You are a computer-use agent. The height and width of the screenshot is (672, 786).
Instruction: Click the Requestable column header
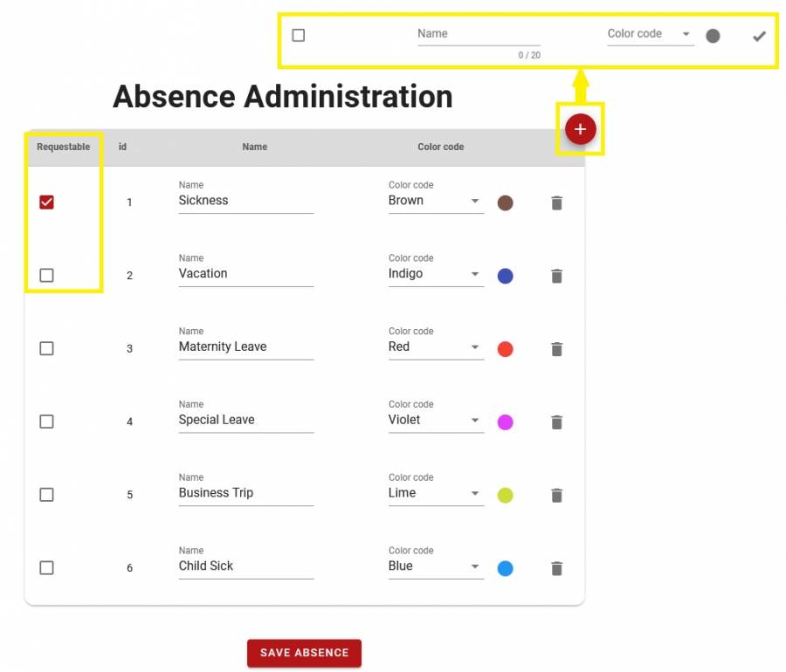click(x=63, y=147)
